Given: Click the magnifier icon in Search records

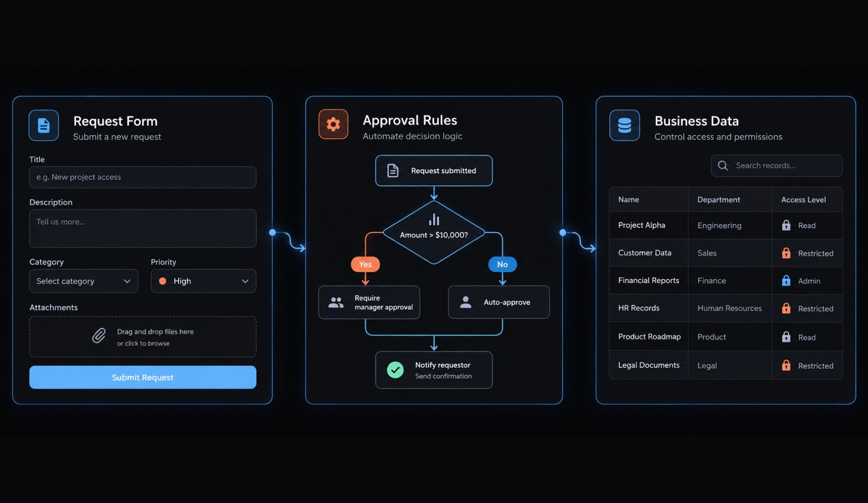Looking at the screenshot, I should (x=723, y=166).
